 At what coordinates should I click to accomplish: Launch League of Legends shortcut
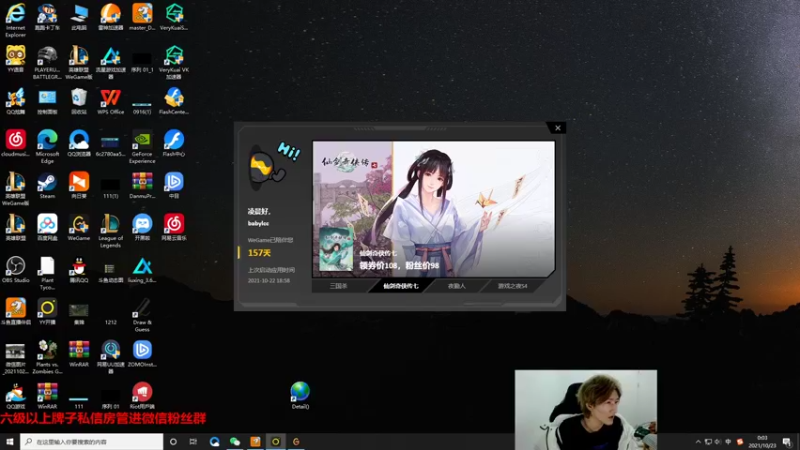click(110, 231)
